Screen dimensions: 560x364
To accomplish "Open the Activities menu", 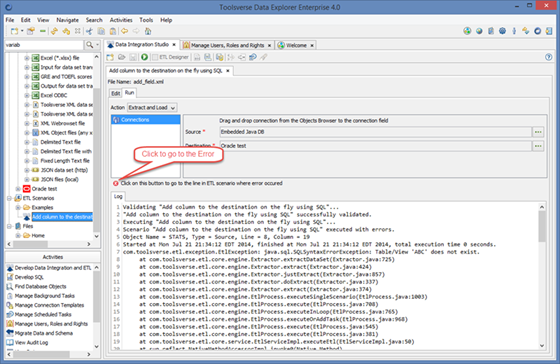I will pyautogui.click(x=121, y=20).
